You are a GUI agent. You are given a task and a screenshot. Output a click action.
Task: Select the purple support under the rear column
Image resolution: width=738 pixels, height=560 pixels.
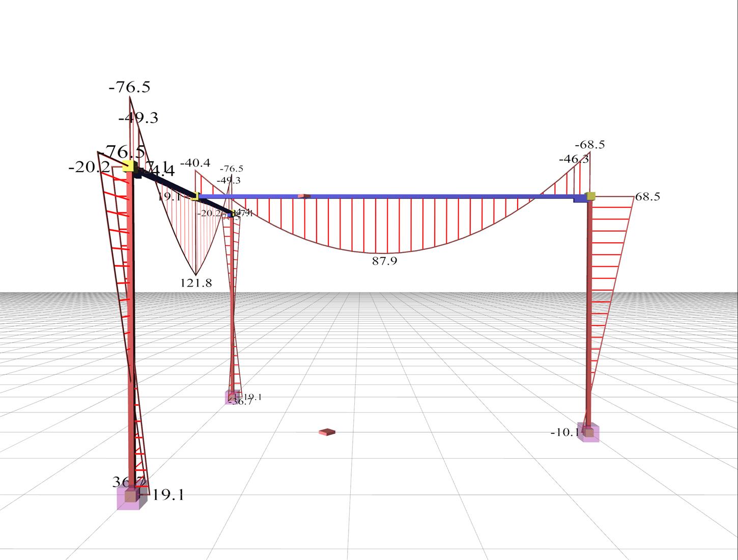pos(232,398)
